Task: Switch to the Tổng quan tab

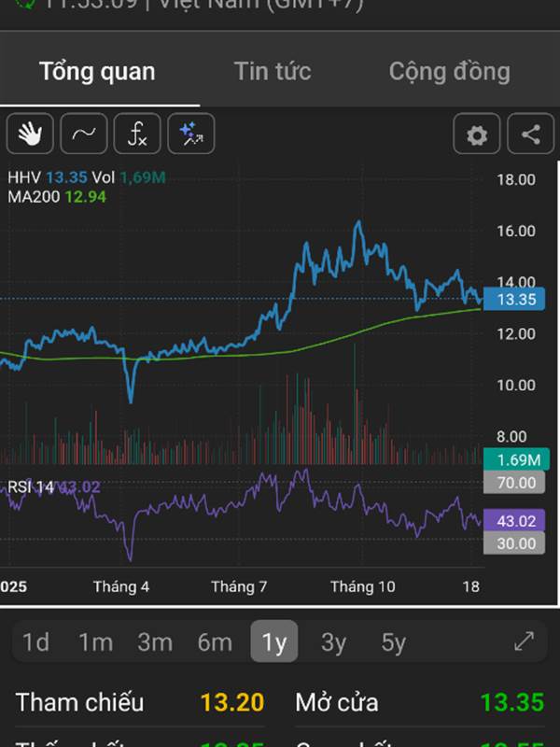Action: (97, 72)
